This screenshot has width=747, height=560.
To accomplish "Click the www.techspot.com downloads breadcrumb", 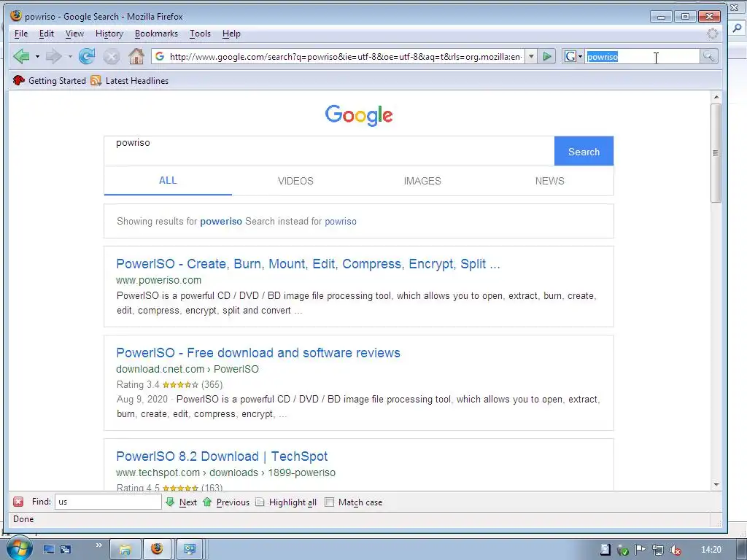I will [x=226, y=472].
